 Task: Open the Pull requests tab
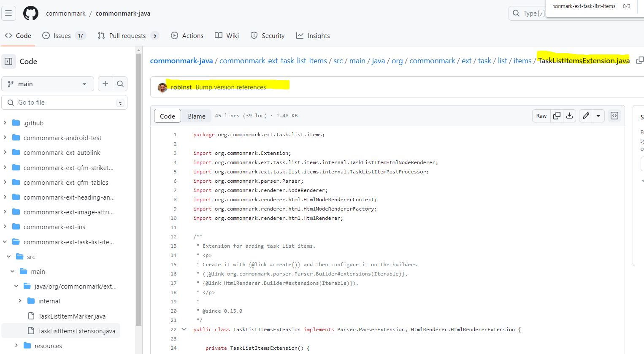(128, 36)
